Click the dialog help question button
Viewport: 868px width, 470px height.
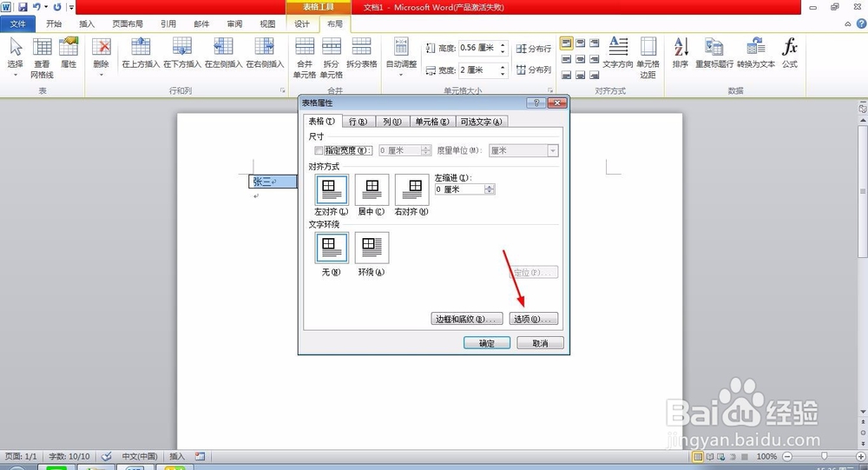(x=536, y=103)
